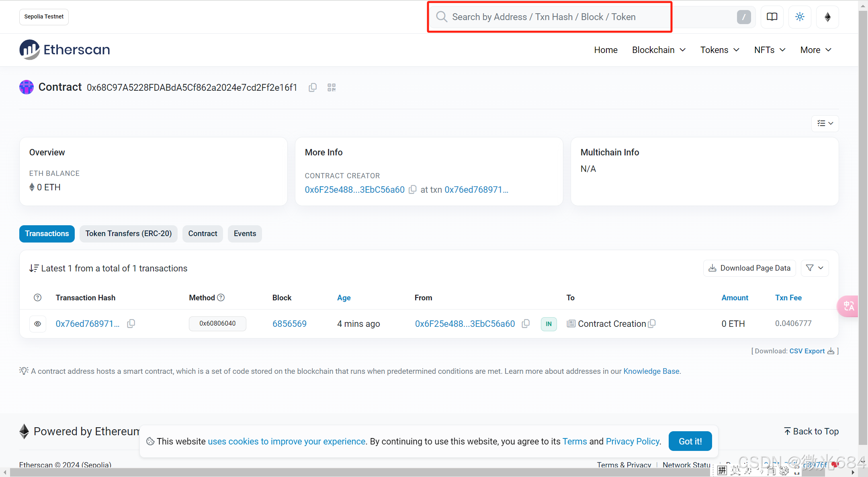Viewport: 868px width, 477px height.
Task: Copy the contract creator address
Action: point(413,190)
